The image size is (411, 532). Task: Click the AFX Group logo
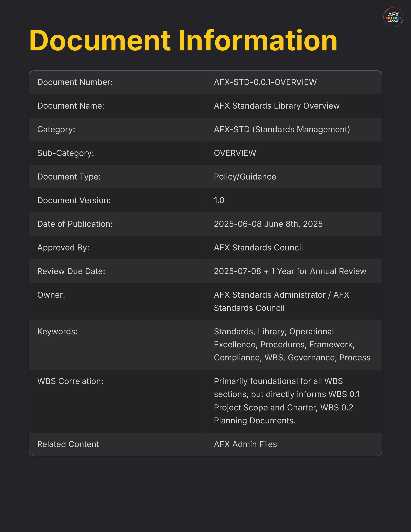pyautogui.click(x=393, y=17)
